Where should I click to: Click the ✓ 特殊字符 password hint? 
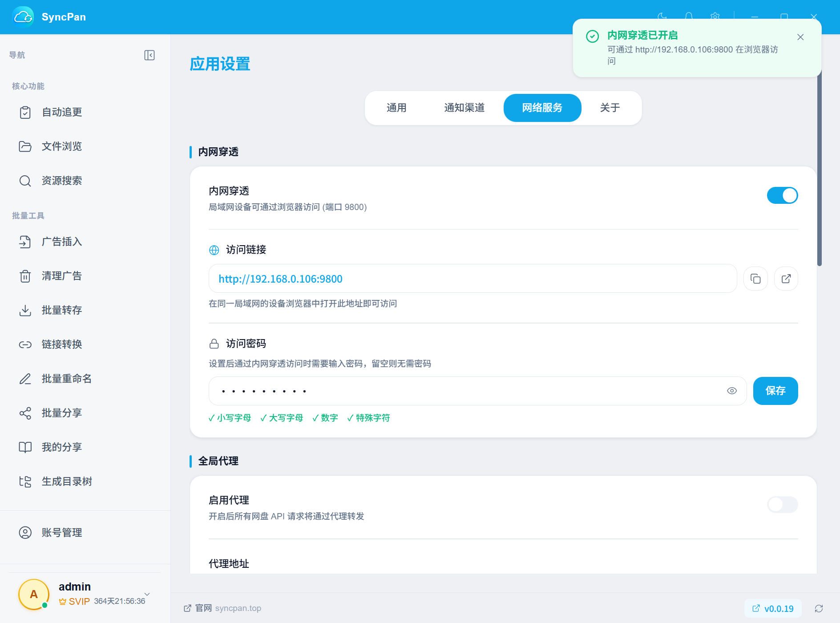368,418
